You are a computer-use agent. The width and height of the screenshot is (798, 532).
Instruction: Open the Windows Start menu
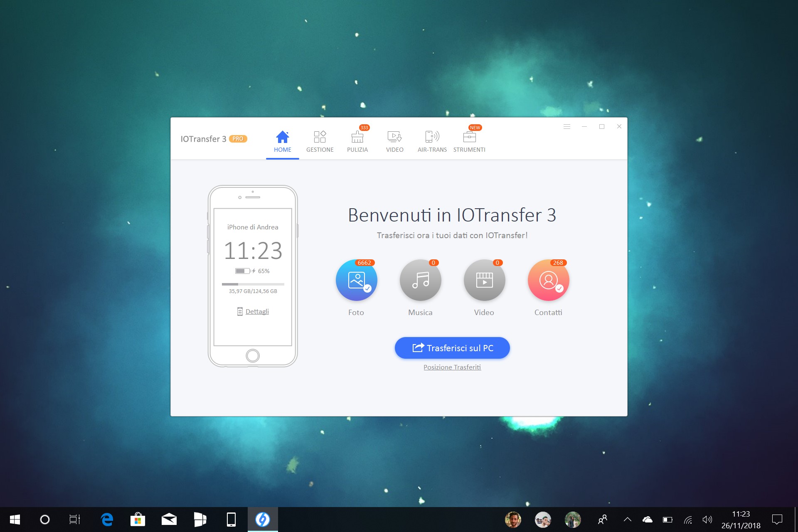point(15,520)
